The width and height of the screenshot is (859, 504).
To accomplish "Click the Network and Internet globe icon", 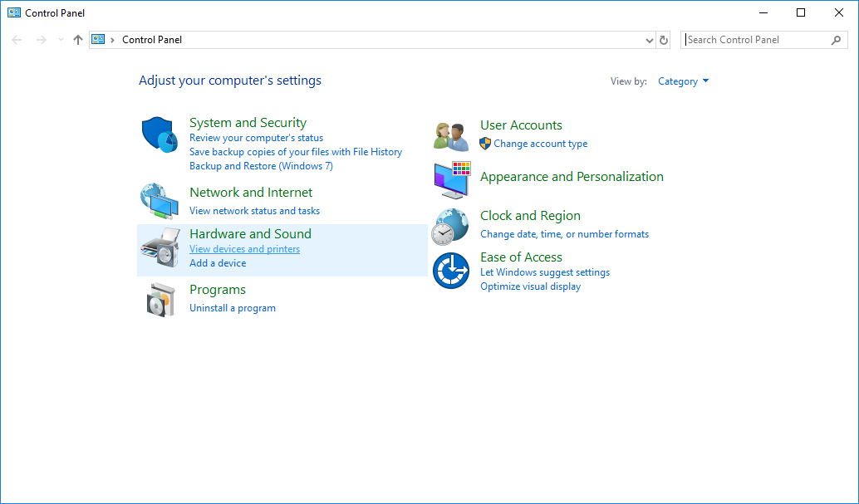I will [x=160, y=202].
